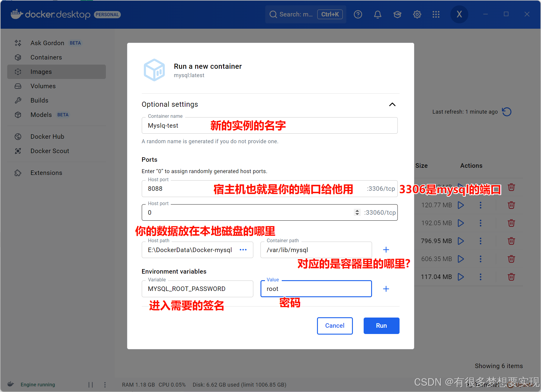Click the Container path field
This screenshot has height=392, width=541.
pos(316,250)
